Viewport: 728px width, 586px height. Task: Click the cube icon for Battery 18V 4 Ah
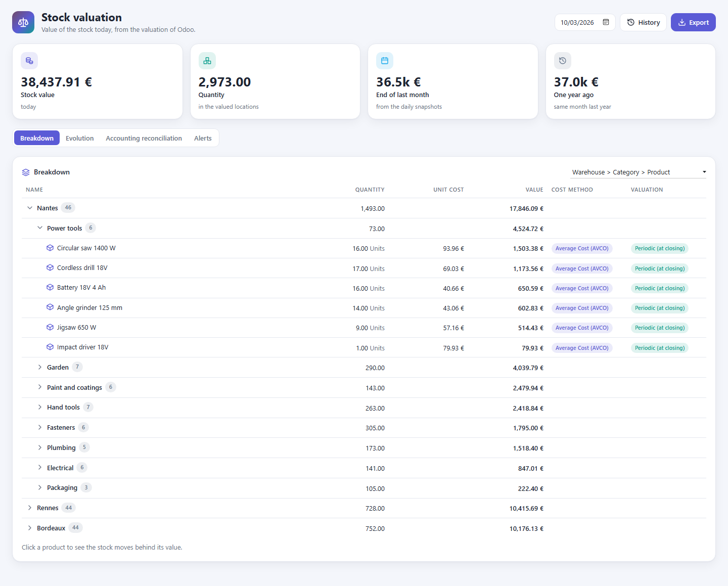[50, 287]
